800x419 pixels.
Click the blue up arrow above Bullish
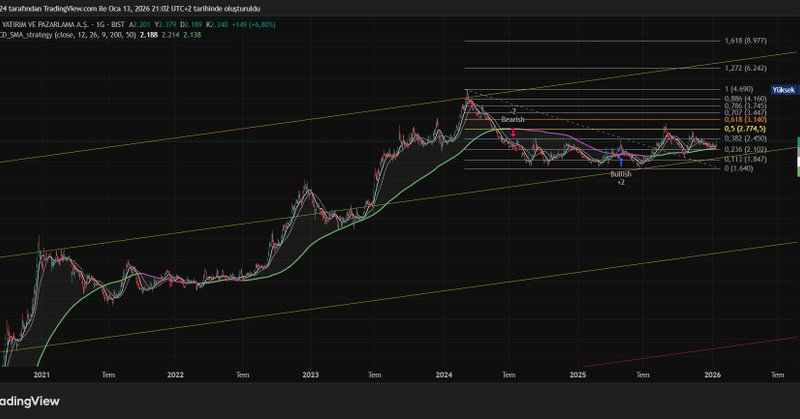(621, 162)
